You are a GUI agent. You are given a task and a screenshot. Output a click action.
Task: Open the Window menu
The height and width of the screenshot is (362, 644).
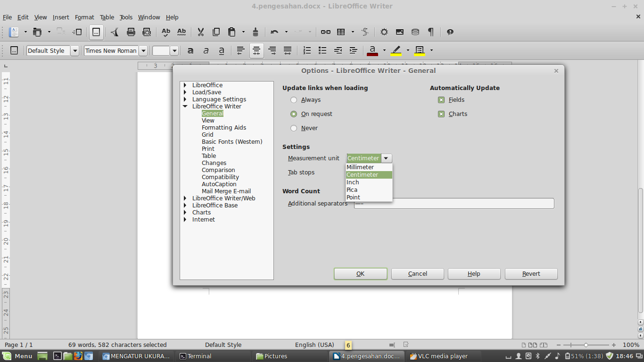[149, 17]
